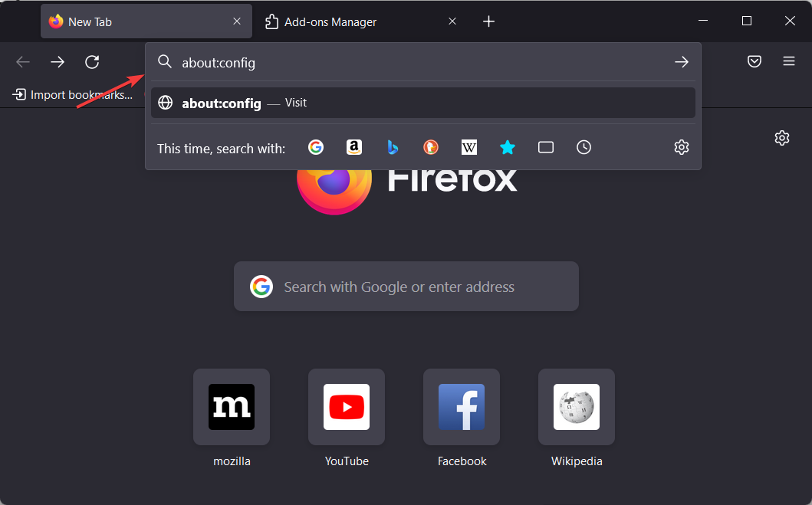The height and width of the screenshot is (505, 812).
Task: Open the Facebook shortcut tile
Action: pyautogui.click(x=462, y=407)
